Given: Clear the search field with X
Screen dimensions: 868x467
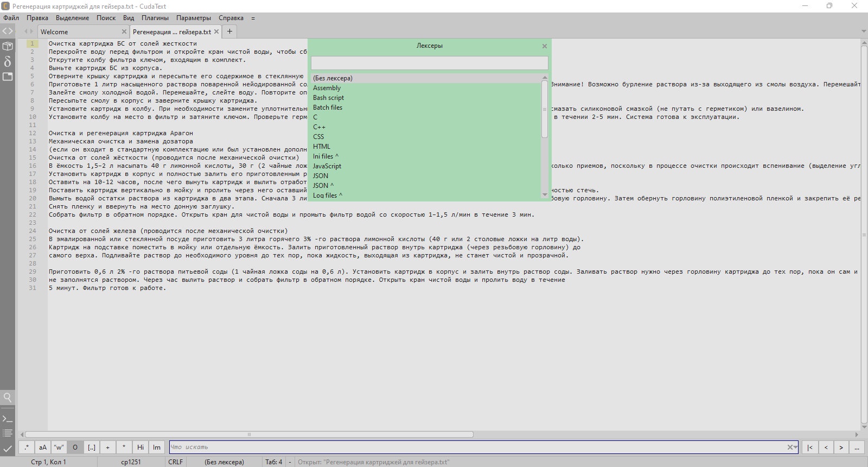Looking at the screenshot, I should click(790, 447).
